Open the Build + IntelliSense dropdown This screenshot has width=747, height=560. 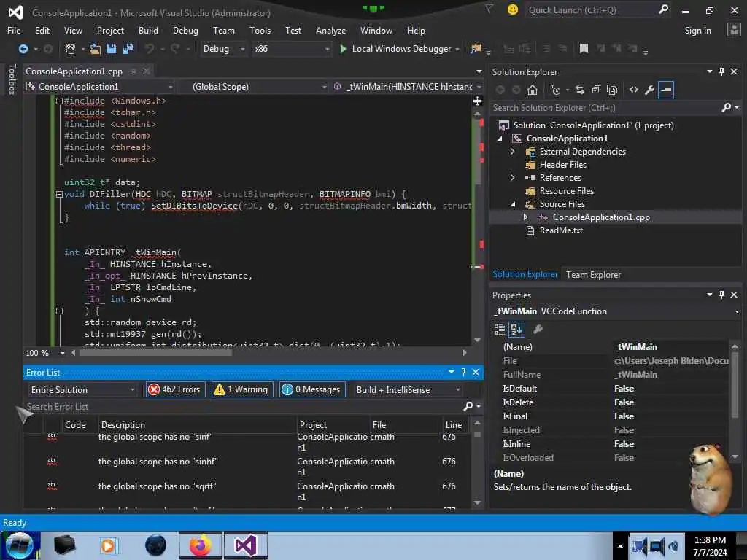tap(408, 389)
